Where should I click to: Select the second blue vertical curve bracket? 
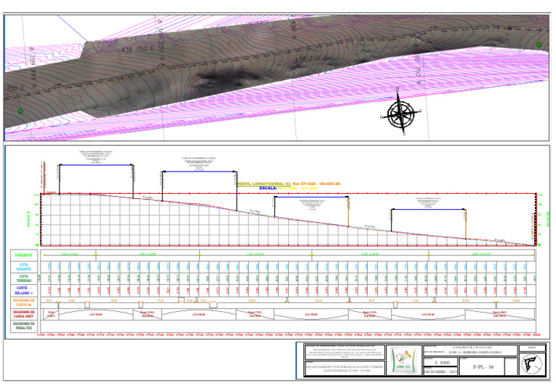[x=199, y=171]
